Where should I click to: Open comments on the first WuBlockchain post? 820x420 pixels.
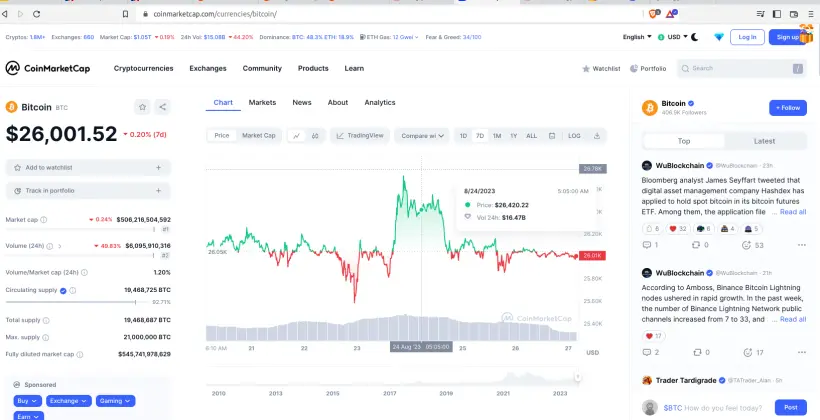click(x=651, y=245)
